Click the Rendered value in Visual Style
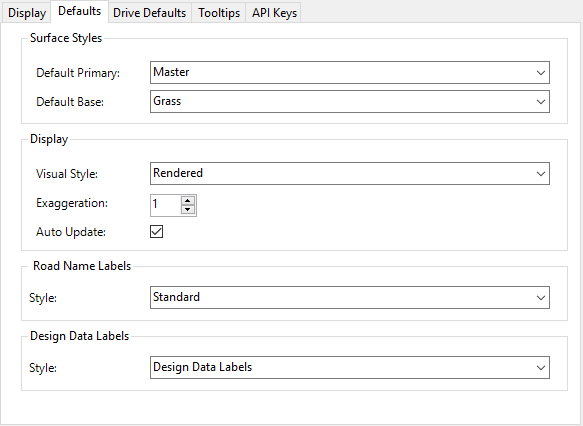583x426 pixels. [x=178, y=173]
